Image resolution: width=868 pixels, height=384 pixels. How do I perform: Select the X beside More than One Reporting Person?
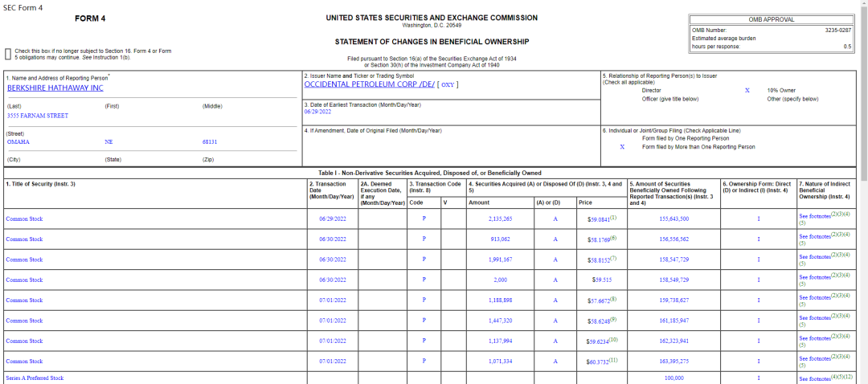(622, 147)
